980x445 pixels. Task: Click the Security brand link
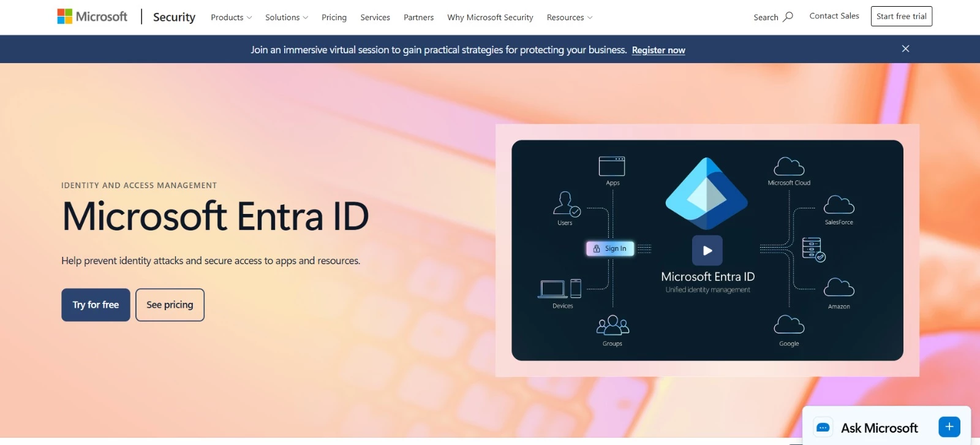click(x=174, y=17)
